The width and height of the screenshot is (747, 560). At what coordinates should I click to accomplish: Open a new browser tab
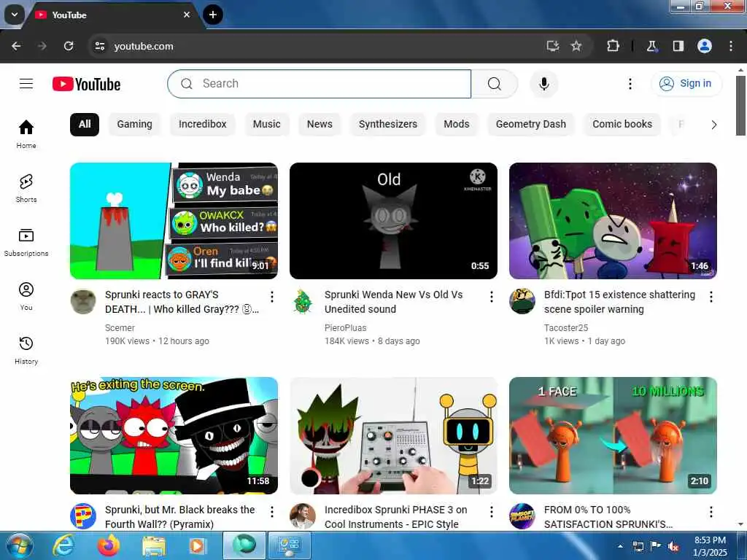coord(213,15)
